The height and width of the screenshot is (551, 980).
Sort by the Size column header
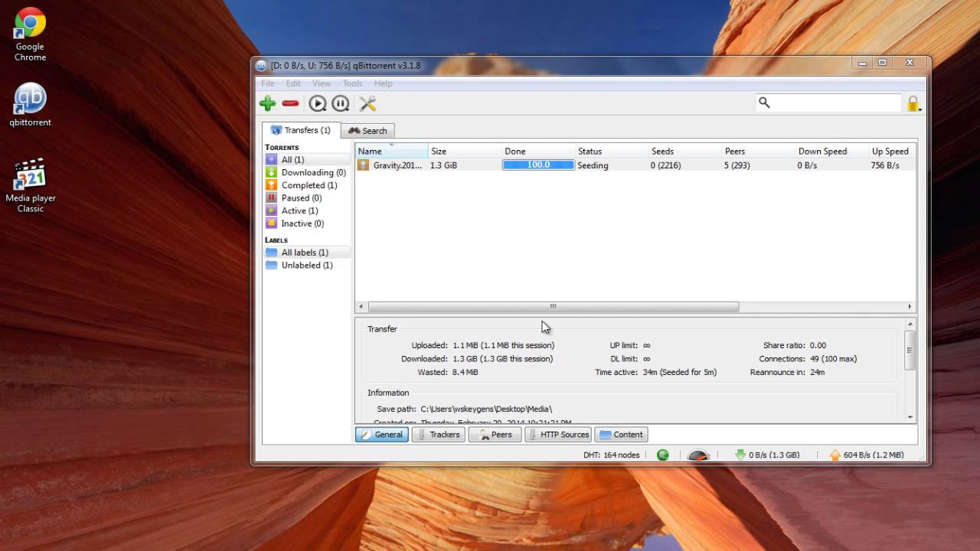[x=465, y=151]
